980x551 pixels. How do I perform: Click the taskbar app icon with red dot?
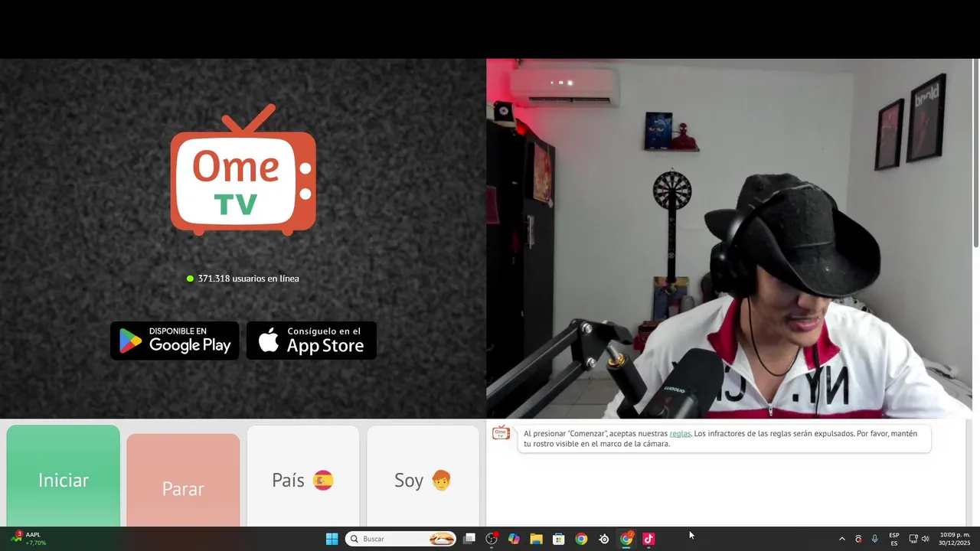point(492,539)
